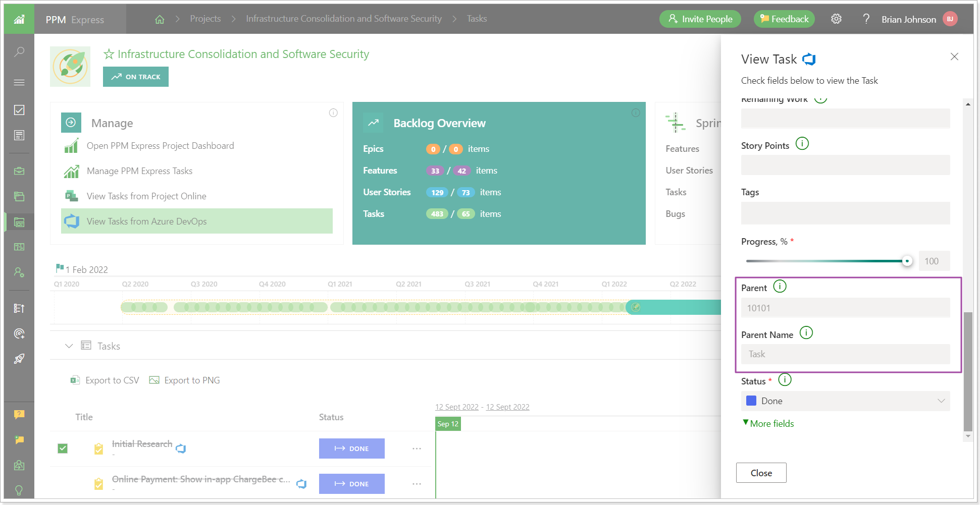Click Parent field info icon

click(780, 287)
